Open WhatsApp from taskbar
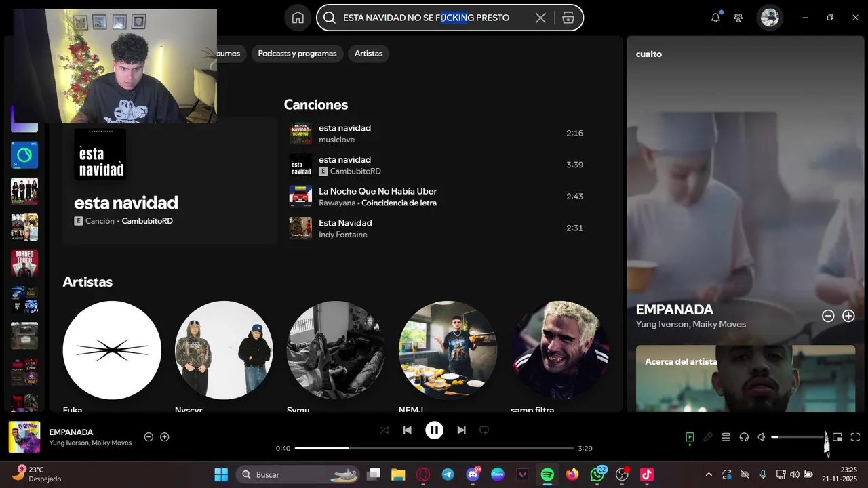The image size is (868, 488). [597, 474]
